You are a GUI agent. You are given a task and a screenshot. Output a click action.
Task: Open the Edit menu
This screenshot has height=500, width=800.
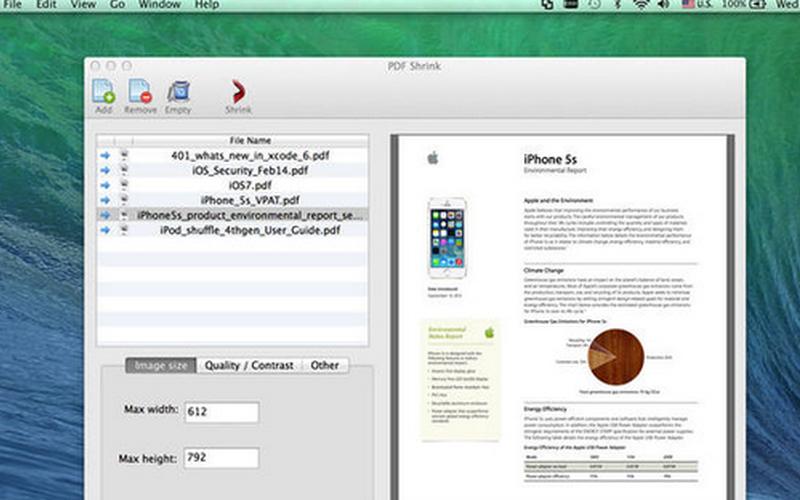pos(46,5)
